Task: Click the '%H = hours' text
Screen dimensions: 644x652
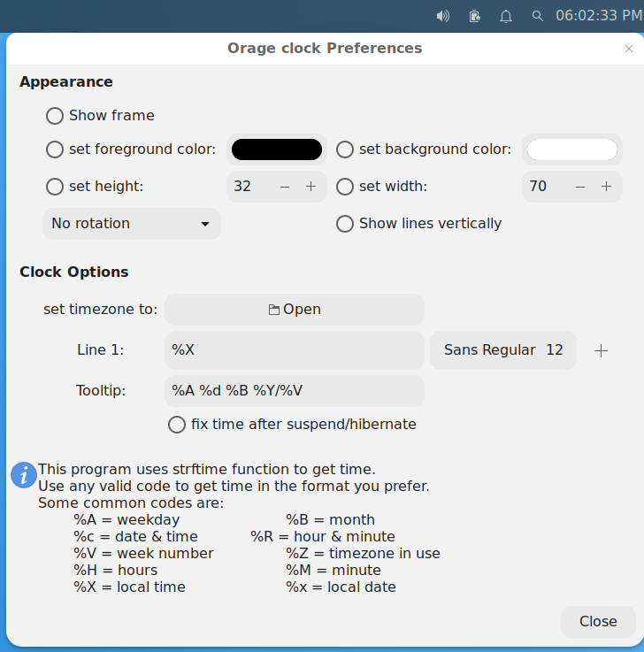Action: (116, 570)
